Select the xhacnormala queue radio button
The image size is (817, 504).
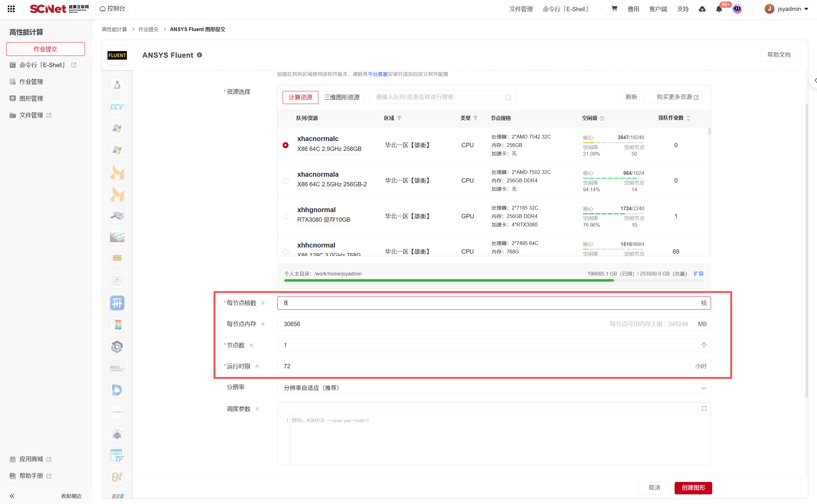(x=286, y=180)
